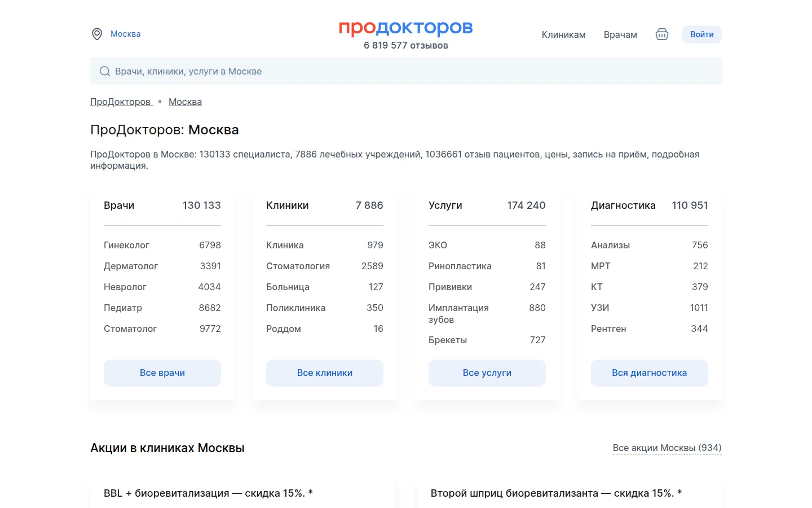This screenshot has height=508, width=812.
Task: Click the Все врачи button
Action: 162,373
